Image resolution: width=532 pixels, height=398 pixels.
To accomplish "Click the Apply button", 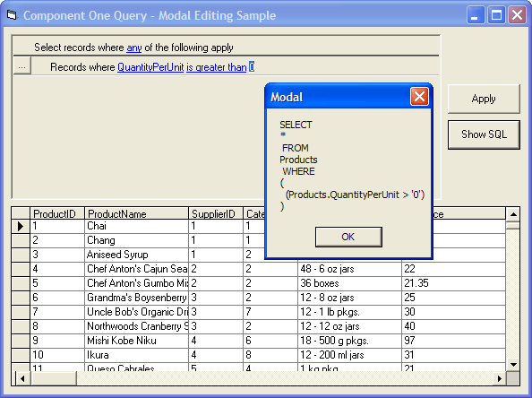I will [484, 99].
